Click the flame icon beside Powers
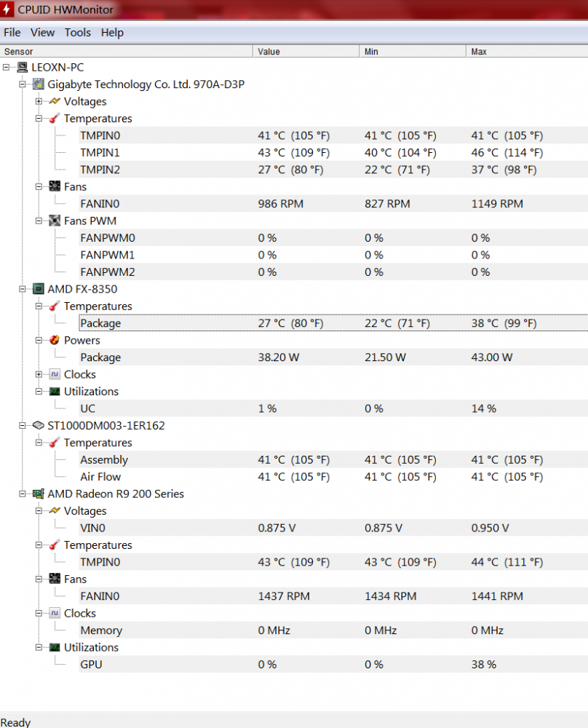Viewport: 588px width, 728px height. [55, 340]
